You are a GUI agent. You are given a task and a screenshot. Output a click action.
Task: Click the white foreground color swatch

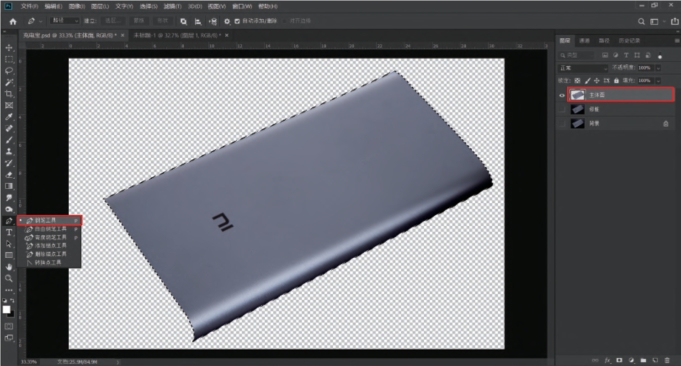pos(6,310)
